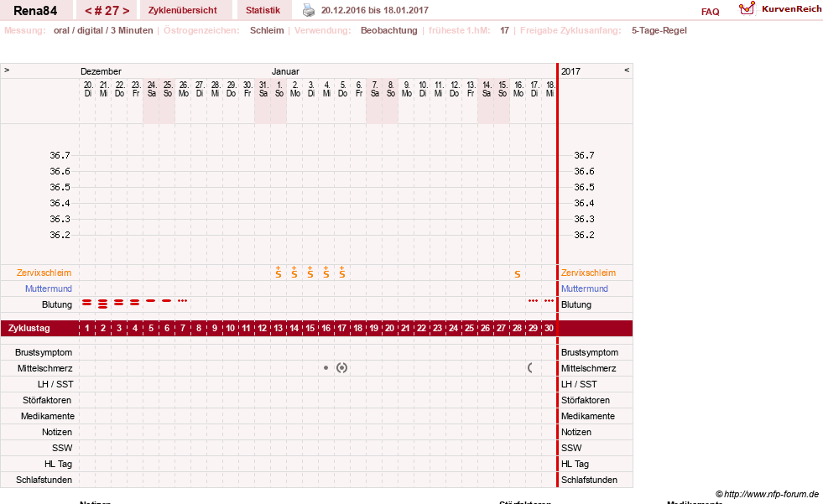Select Zyklustag 1 in the red bar

pyautogui.click(x=87, y=328)
